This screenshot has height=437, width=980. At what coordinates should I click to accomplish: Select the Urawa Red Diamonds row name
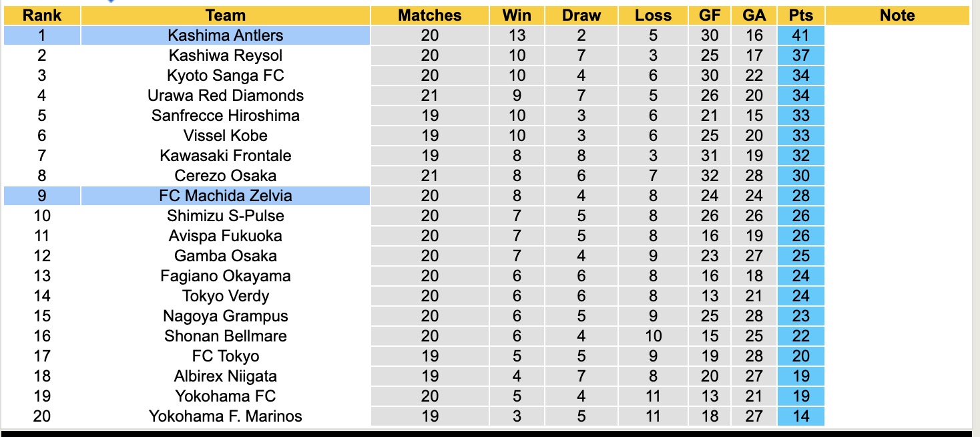225,96
